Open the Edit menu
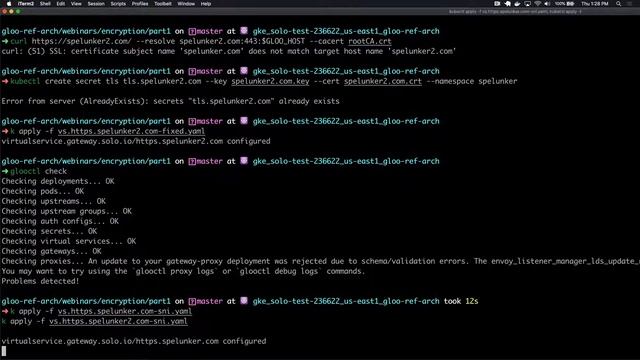Viewport: 640px width, 360px height. click(x=61, y=4)
